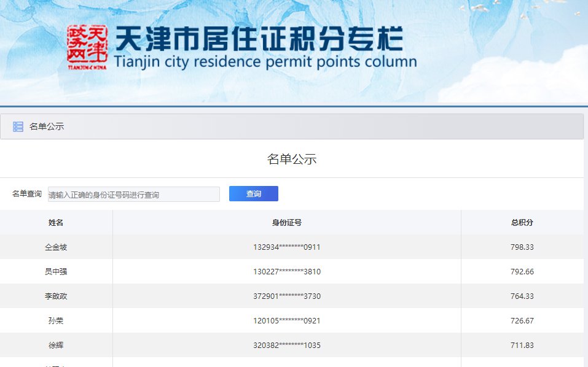The height and width of the screenshot is (367, 588).
Task: Click the 姓名 column header
Action: pyautogui.click(x=56, y=223)
